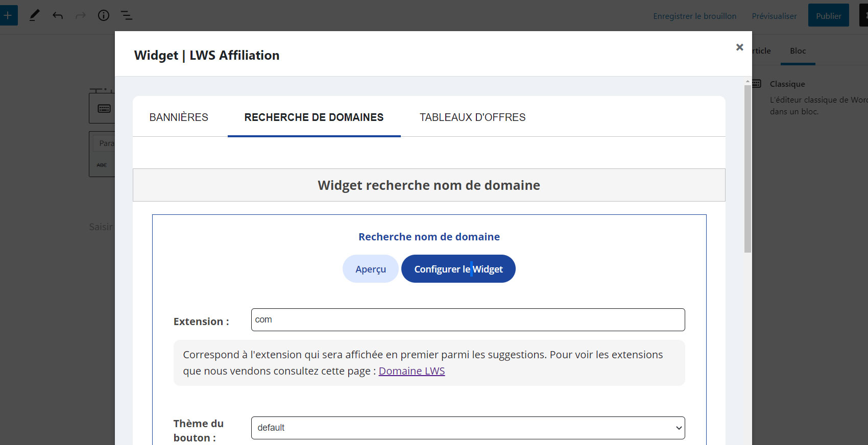Viewport: 868px width, 445px height.
Task: Click the Prévisualiser button
Action: (774, 16)
